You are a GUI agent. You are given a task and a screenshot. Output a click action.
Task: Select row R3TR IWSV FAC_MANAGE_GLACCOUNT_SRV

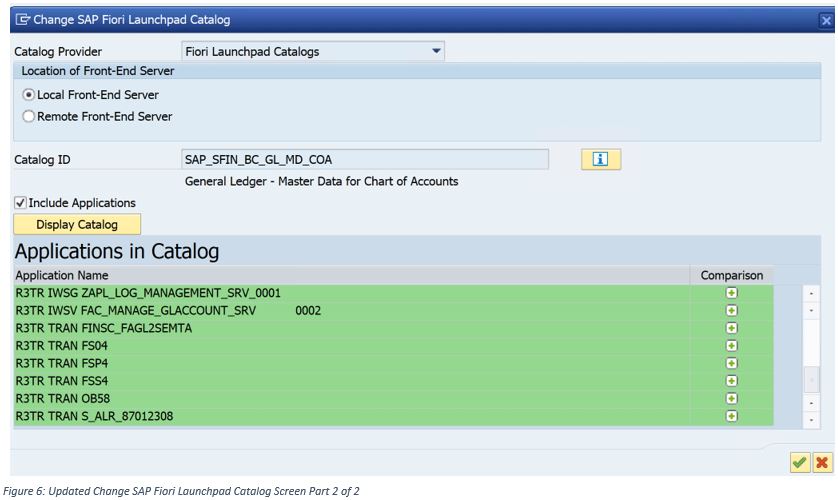click(x=393, y=310)
